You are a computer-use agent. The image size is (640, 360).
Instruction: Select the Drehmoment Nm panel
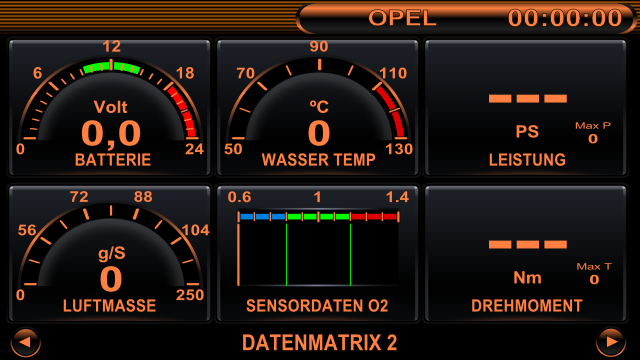(526, 254)
